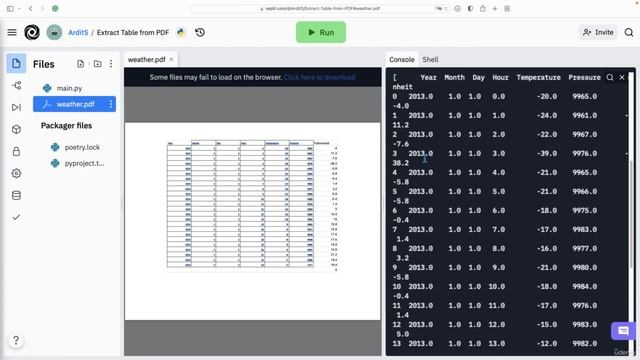The width and height of the screenshot is (640, 360).
Task: Go back in the browser
Action: click(30, 9)
